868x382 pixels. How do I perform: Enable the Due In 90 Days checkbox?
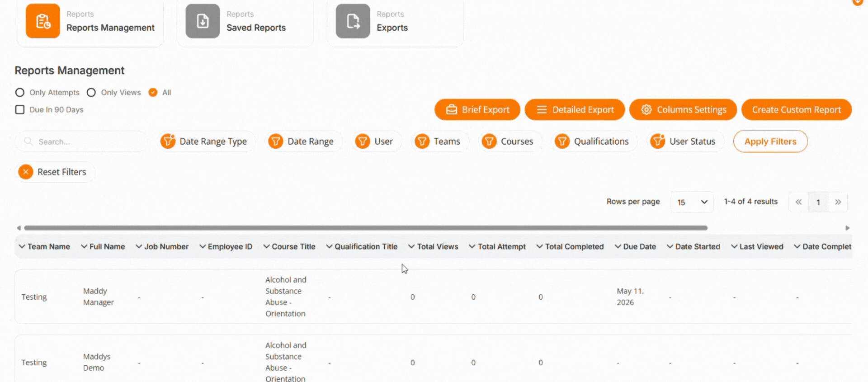[20, 110]
